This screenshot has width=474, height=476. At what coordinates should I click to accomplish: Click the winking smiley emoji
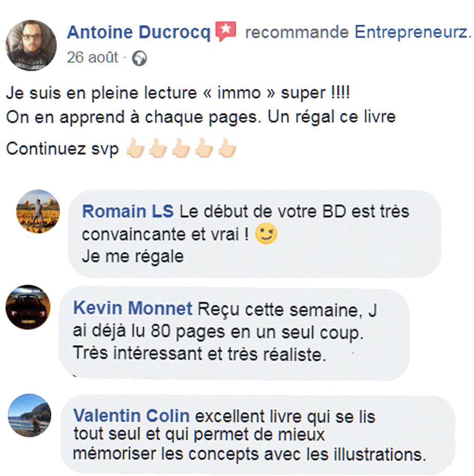coord(266,233)
